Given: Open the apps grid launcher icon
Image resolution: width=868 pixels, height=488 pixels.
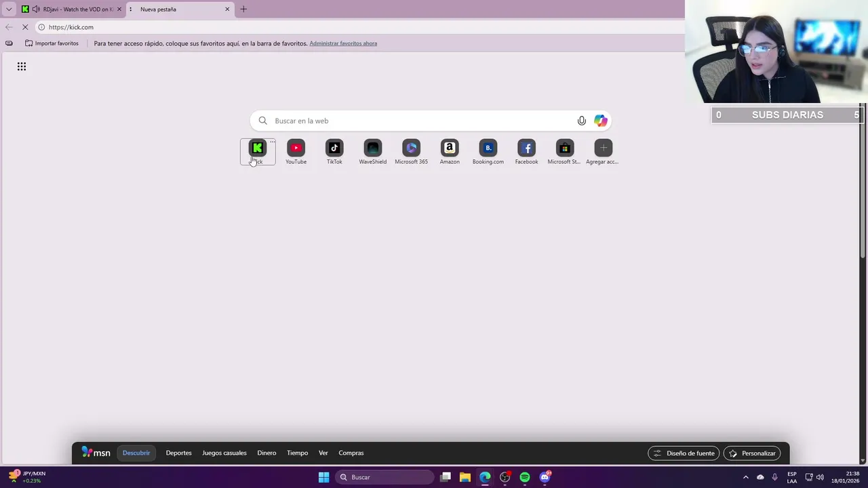Looking at the screenshot, I should point(22,66).
